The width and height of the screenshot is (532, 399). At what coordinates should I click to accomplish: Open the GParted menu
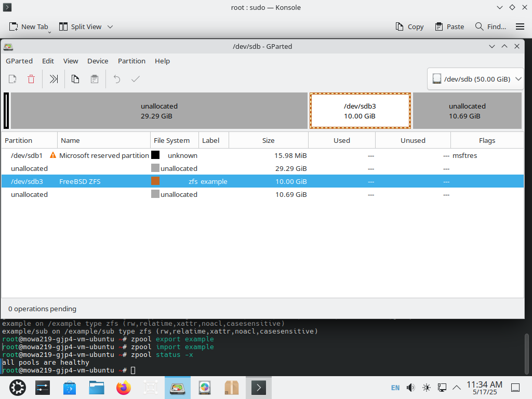19,61
